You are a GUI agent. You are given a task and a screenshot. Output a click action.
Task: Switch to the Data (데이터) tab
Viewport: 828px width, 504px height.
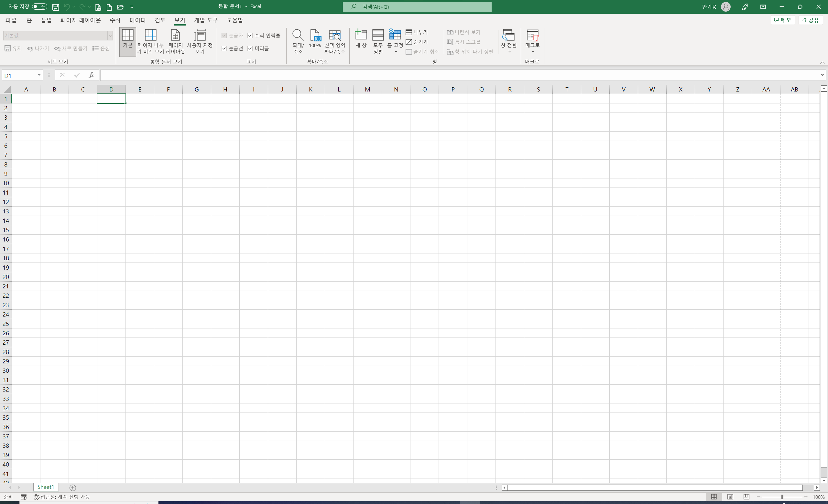137,20
